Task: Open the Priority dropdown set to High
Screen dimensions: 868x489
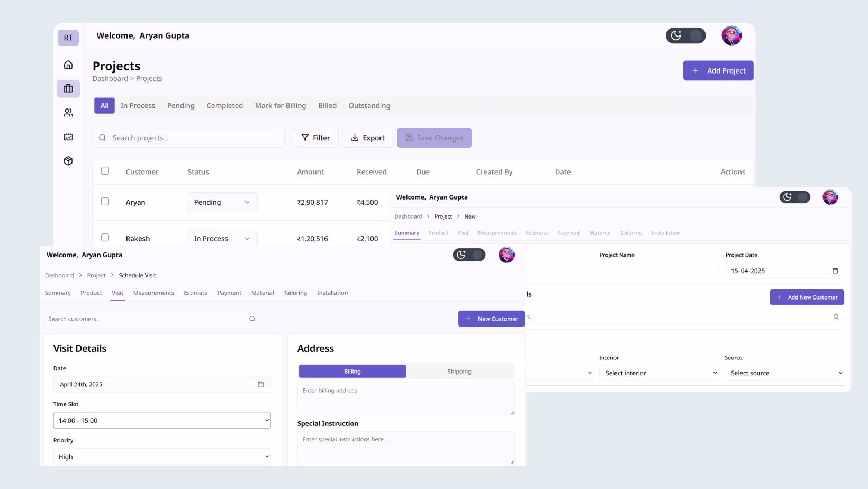Action: tap(162, 456)
